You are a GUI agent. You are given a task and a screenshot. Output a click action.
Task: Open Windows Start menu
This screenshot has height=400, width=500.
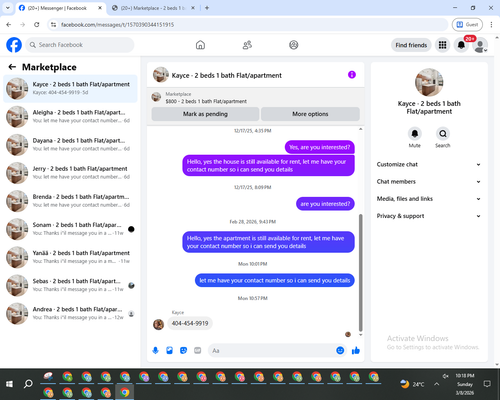9,384
